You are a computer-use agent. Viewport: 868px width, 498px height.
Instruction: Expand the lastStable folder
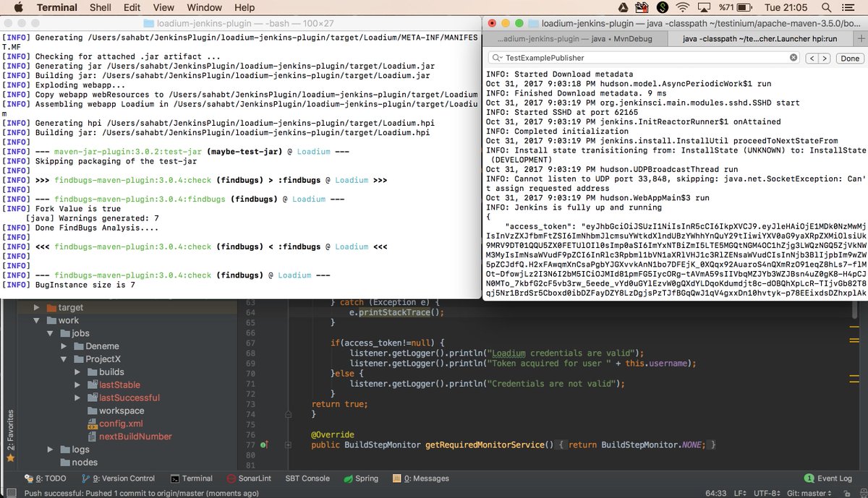pos(78,385)
